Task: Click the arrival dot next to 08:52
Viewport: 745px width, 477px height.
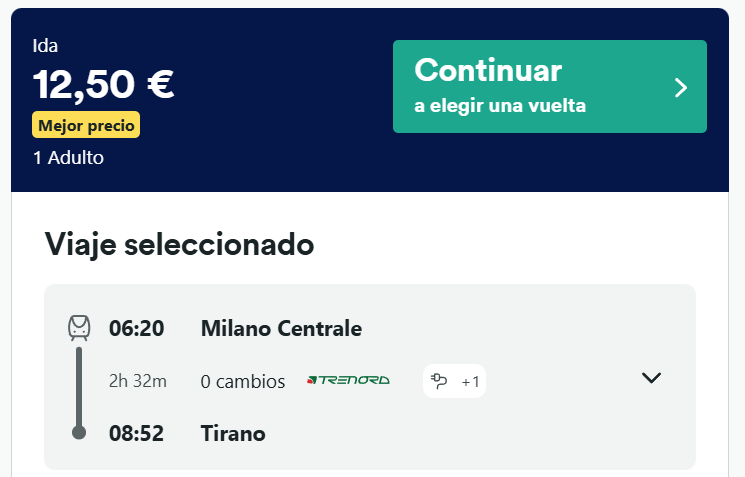Action: click(79, 432)
